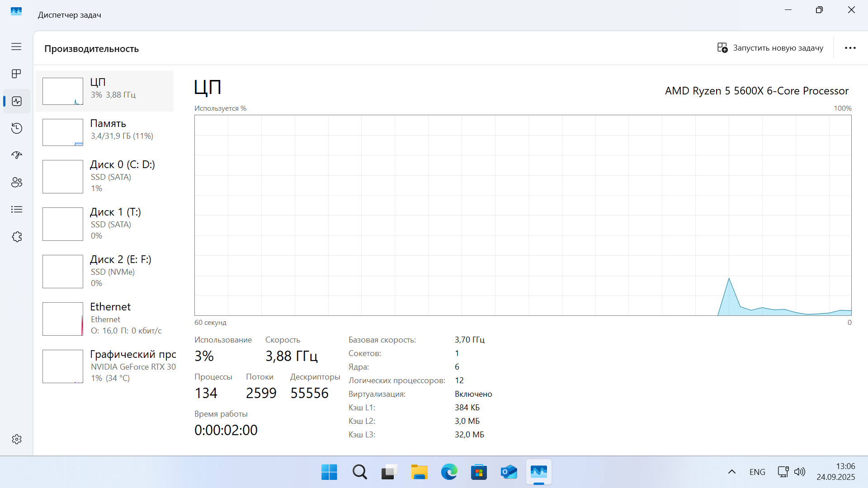The width and height of the screenshot is (868, 488).
Task: Open the Details list sidebar icon
Action: tap(17, 210)
